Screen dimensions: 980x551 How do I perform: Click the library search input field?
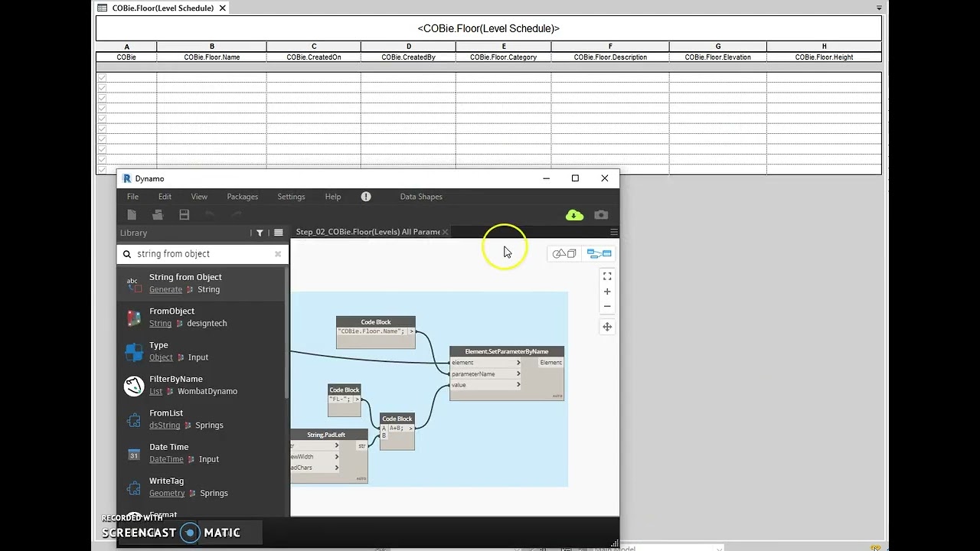(203, 254)
